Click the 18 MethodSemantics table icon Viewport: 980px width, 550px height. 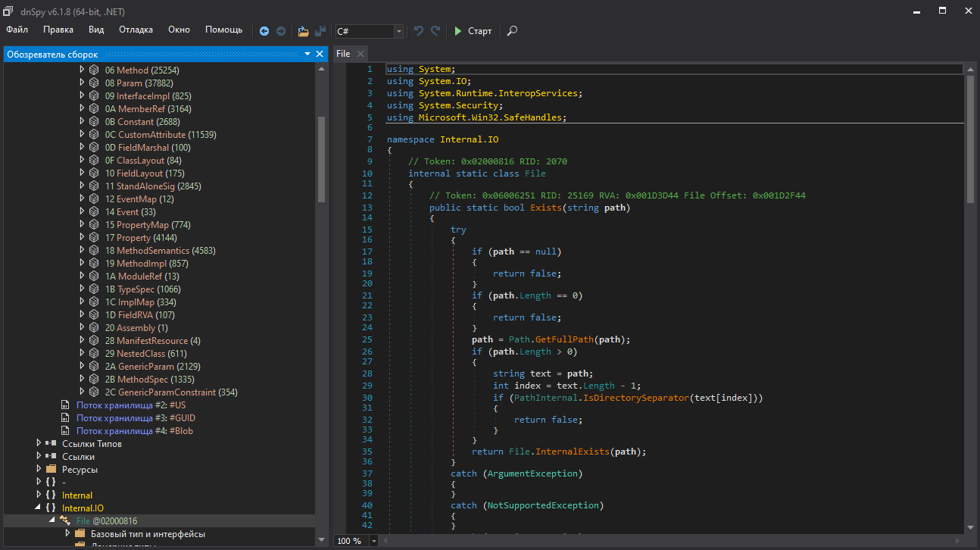coord(95,251)
